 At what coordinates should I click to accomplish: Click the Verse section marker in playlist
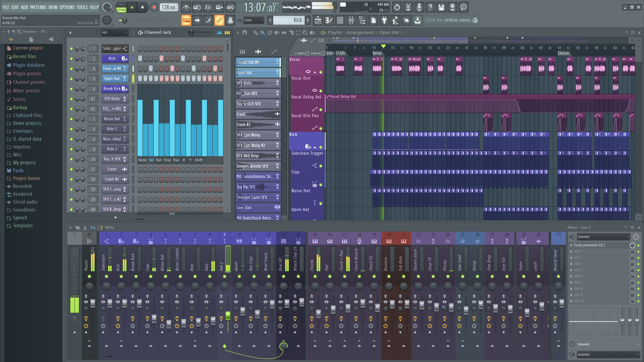coord(378,53)
